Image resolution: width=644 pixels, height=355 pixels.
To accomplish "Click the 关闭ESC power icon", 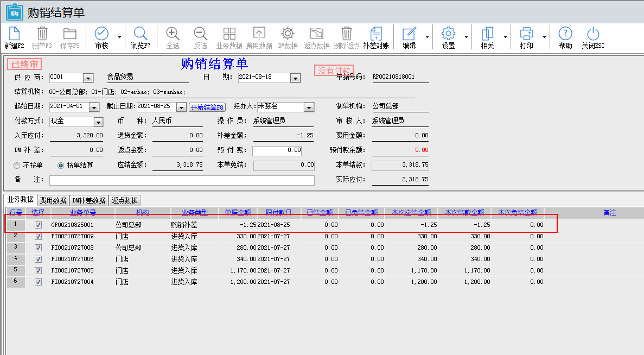I will point(593,34).
